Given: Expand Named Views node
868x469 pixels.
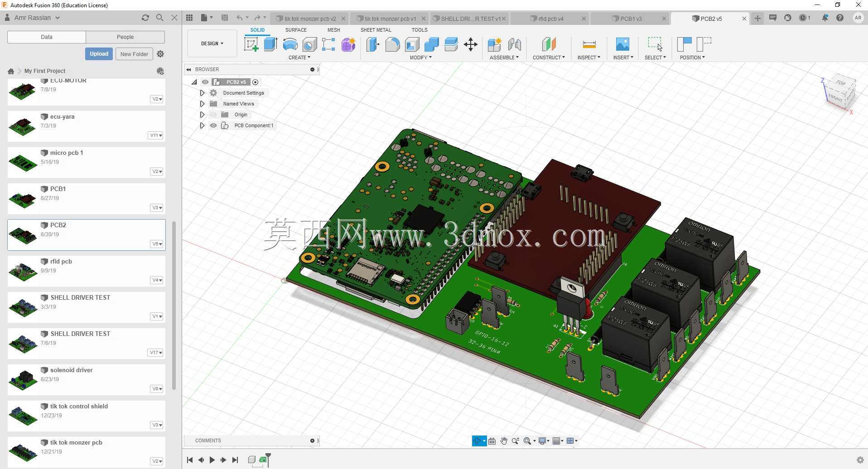Looking at the screenshot, I should coord(202,104).
